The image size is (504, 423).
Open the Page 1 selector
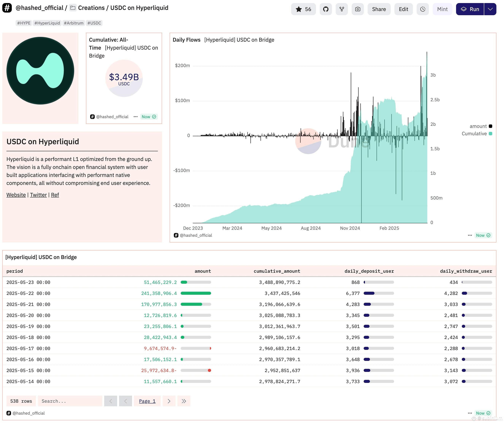coord(147,401)
